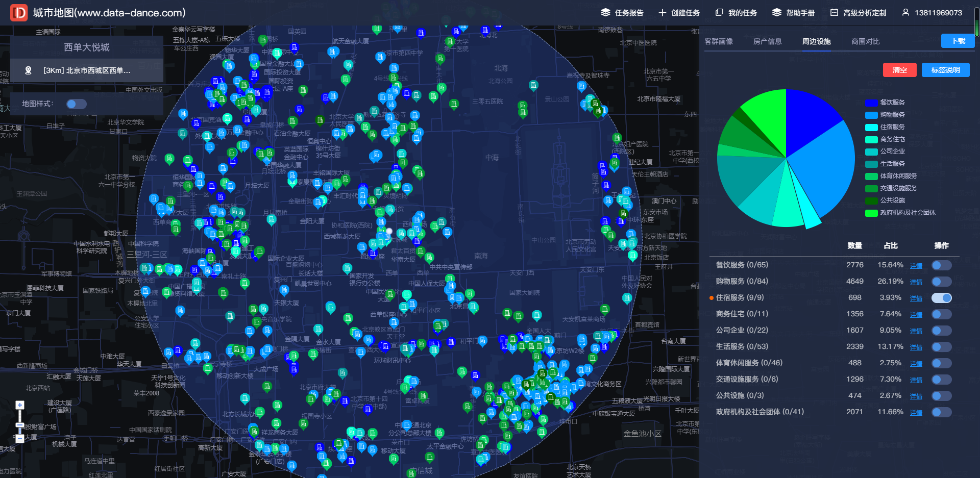980x478 pixels.
Task: Switch to the 客群画像 tab
Action: (719, 41)
